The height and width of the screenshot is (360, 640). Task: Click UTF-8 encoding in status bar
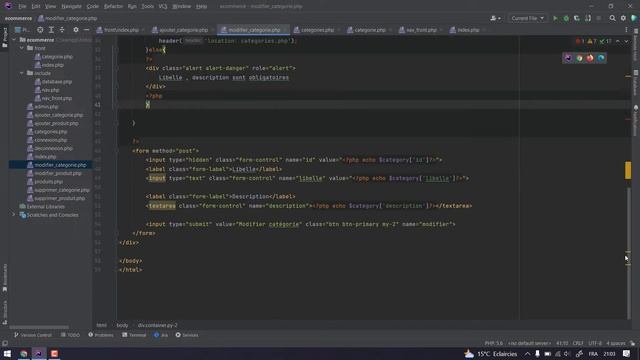[595, 343]
